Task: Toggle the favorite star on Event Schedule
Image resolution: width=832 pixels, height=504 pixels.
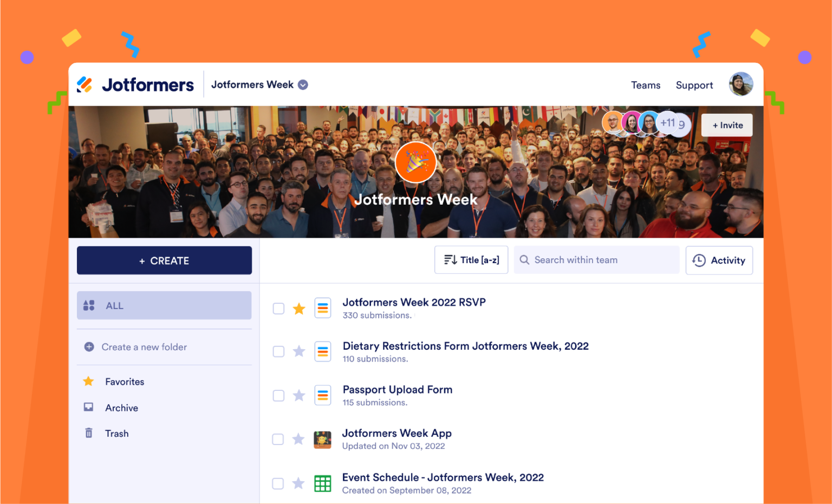Action: coord(298,483)
